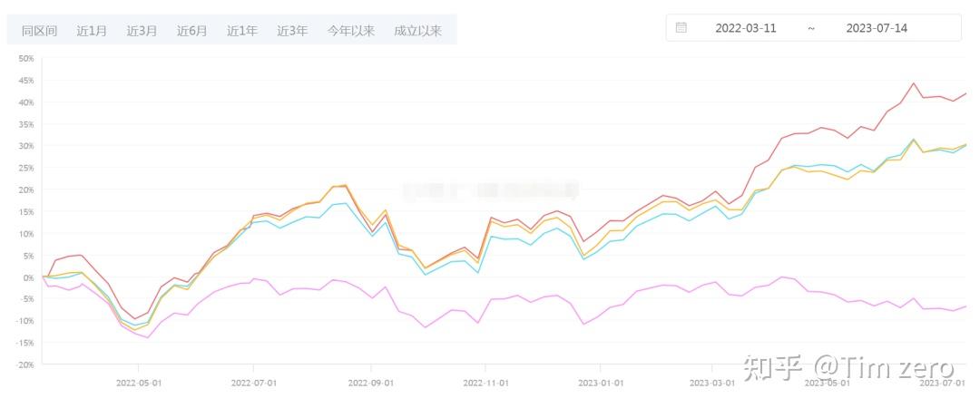Click the 50% y-axis label
This screenshot has width=980, height=408.
(25, 59)
